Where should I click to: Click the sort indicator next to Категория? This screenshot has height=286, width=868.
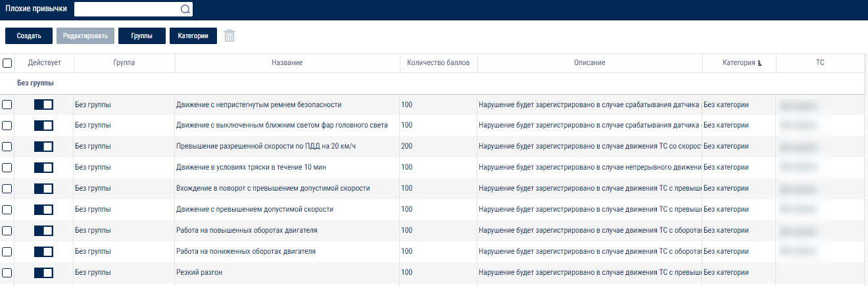(759, 63)
